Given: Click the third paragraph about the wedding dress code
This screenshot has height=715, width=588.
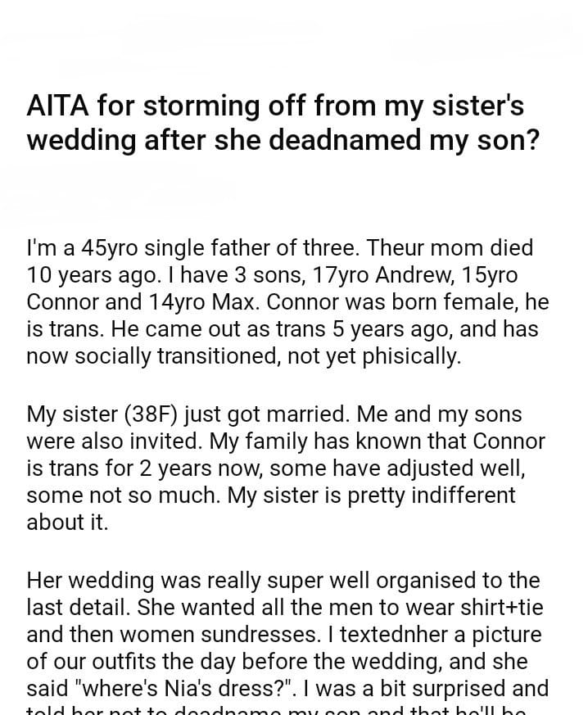Looking at the screenshot, I should coord(287,647).
